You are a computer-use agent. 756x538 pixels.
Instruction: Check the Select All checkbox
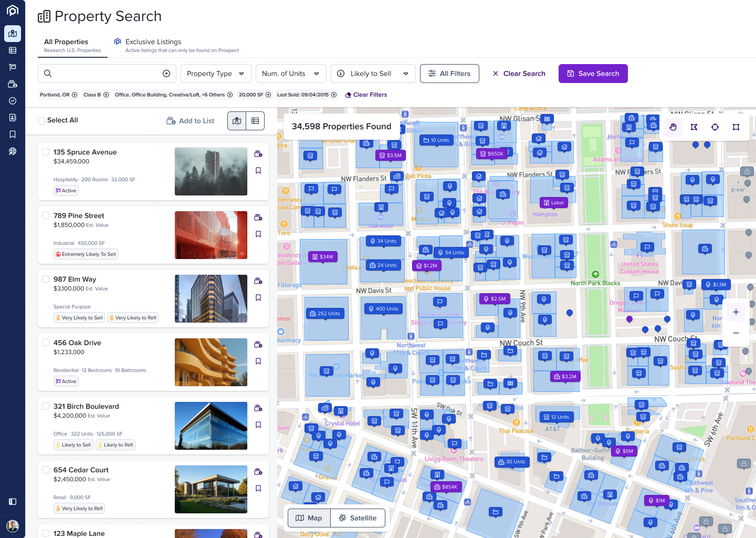coord(41,120)
